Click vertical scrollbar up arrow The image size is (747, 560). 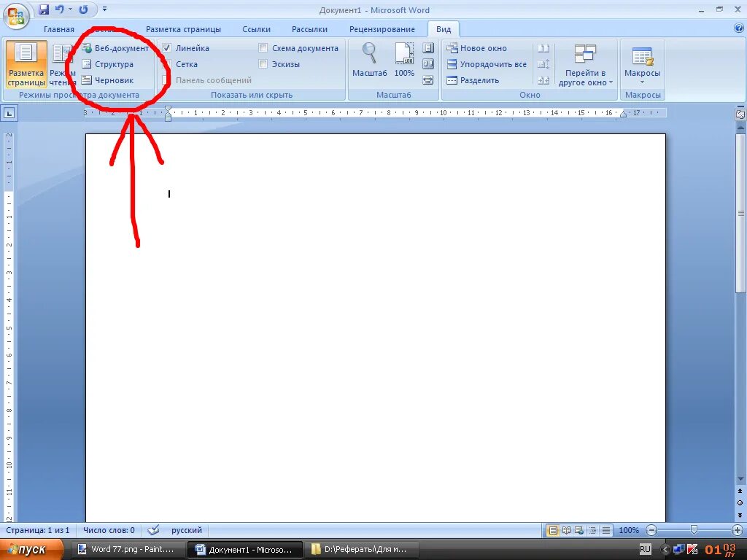[x=740, y=128]
